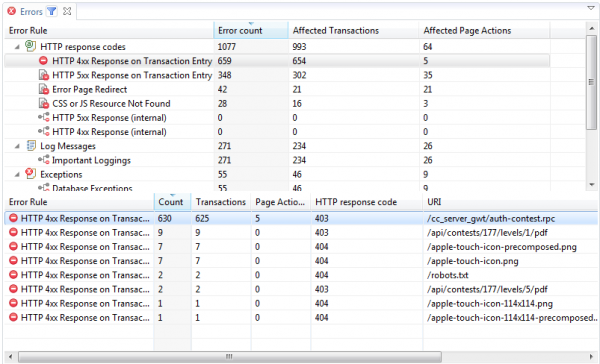Viewport: 600px width, 364px height.
Task: Click the upper table scroll up arrow
Action: 591,28
